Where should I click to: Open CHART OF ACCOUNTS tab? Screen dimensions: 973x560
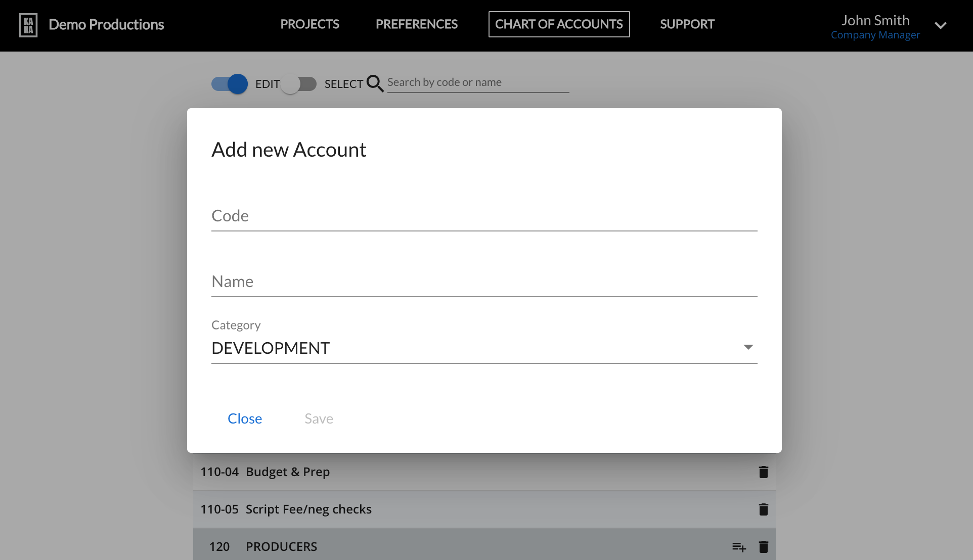click(x=559, y=24)
